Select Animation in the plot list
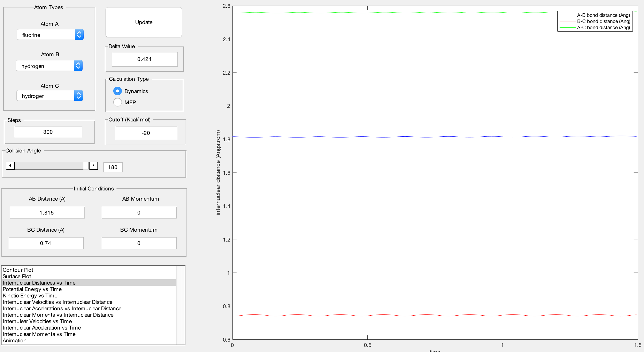 [89, 340]
